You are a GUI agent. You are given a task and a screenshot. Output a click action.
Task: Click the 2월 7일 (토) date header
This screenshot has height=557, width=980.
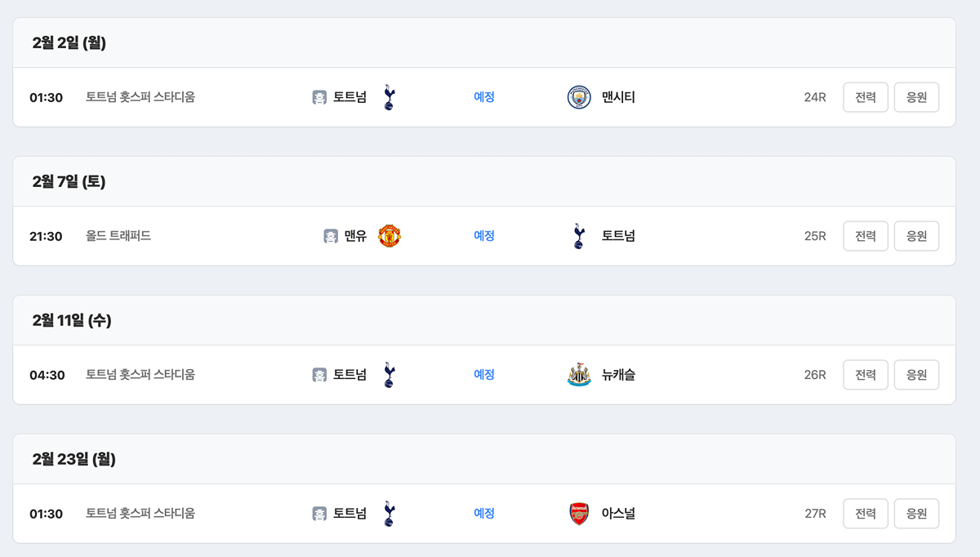(x=69, y=182)
